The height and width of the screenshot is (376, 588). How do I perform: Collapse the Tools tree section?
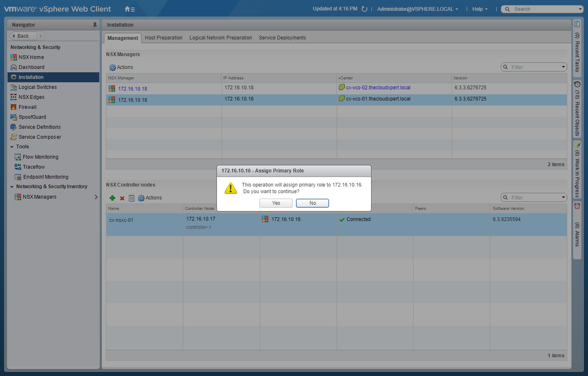pyautogui.click(x=12, y=147)
